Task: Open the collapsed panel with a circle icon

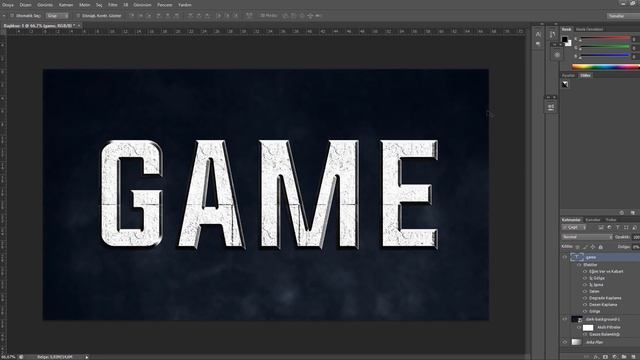Action: (557, 55)
